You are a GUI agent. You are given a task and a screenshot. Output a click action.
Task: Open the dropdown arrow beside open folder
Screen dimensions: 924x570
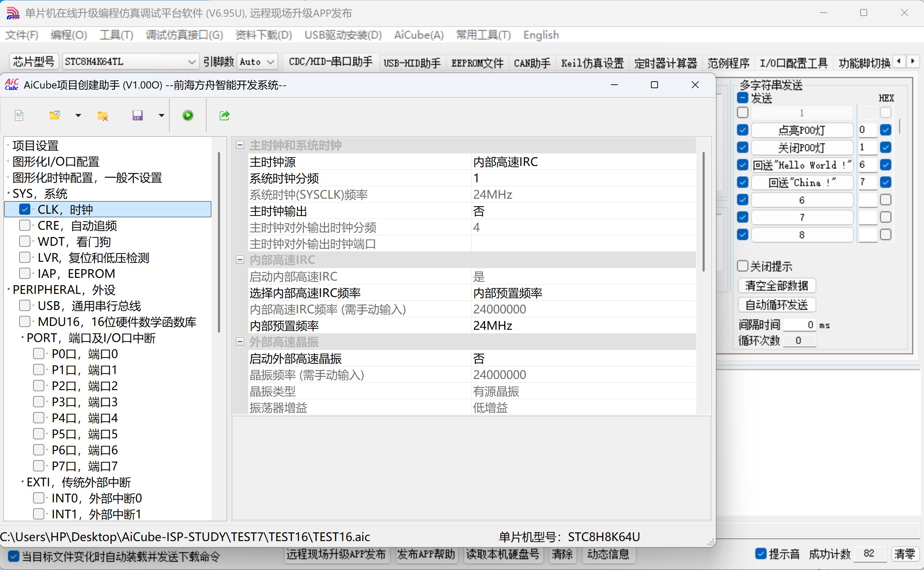[78, 115]
